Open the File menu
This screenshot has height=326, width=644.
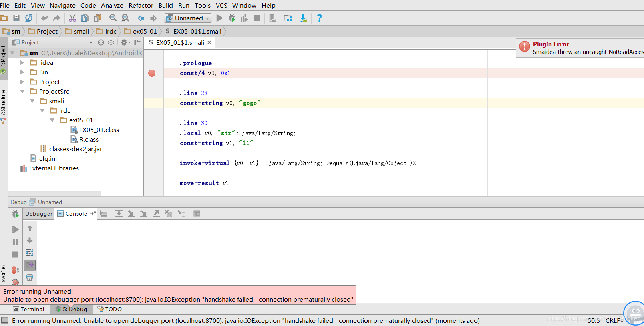[x=5, y=5]
